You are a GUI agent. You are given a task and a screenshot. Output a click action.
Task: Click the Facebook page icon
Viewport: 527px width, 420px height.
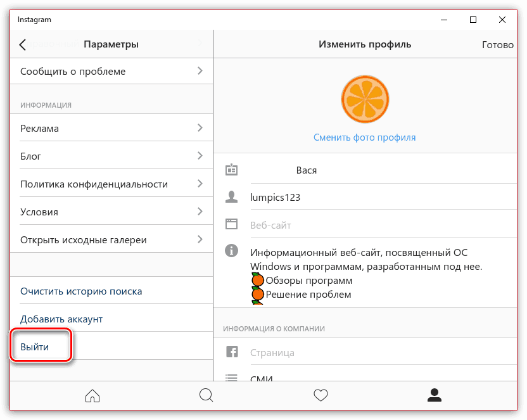pos(232,352)
